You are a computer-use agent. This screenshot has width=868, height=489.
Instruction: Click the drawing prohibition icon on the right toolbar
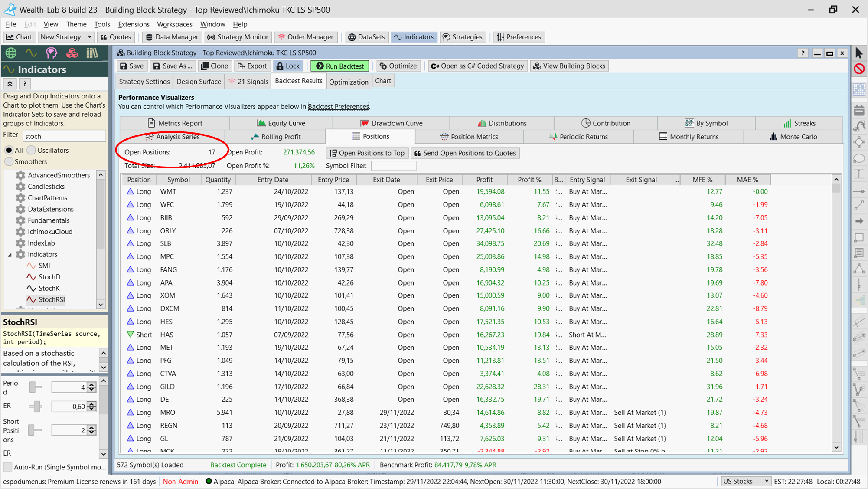[x=859, y=69]
